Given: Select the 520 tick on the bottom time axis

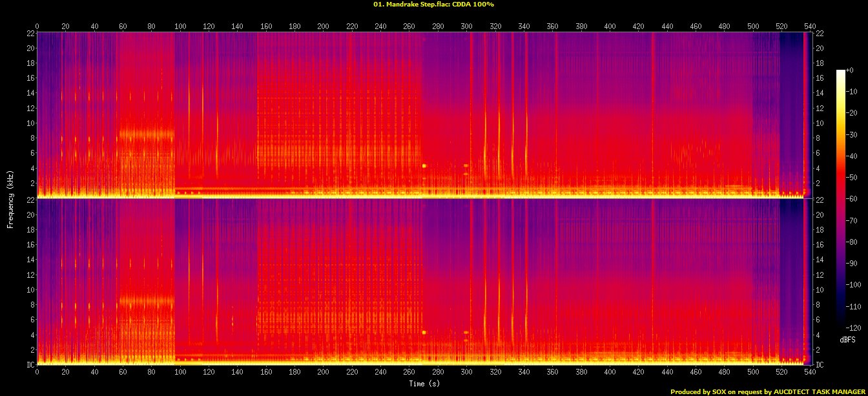Looking at the screenshot, I should [x=781, y=372].
